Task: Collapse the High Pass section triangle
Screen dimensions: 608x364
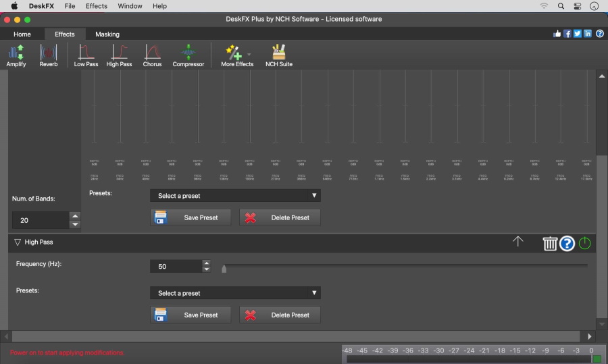Action: (18, 242)
